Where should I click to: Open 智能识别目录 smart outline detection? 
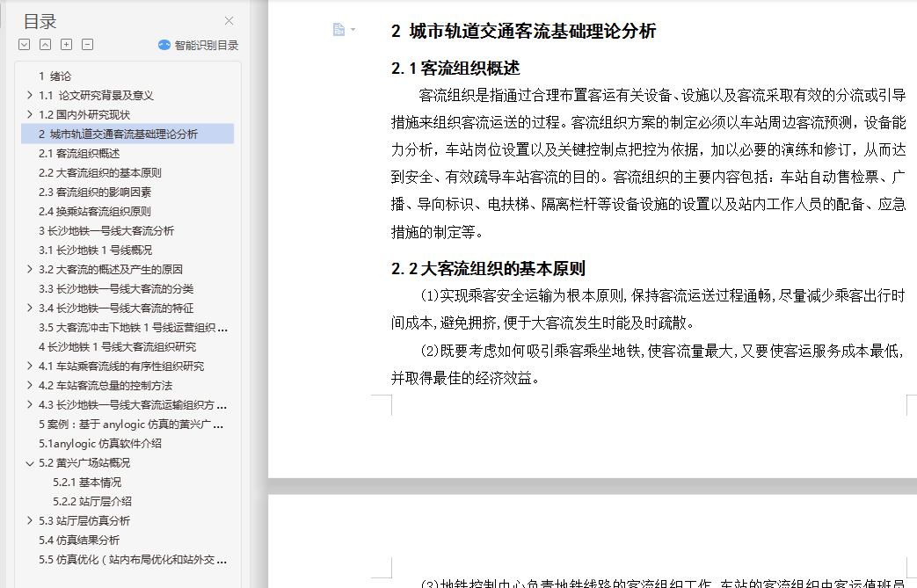click(x=198, y=45)
